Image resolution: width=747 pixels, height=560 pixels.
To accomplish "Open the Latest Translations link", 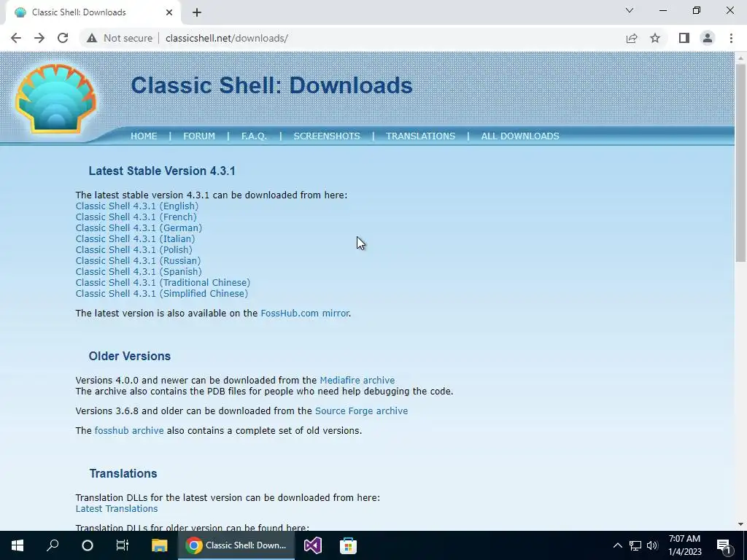I will [x=116, y=508].
